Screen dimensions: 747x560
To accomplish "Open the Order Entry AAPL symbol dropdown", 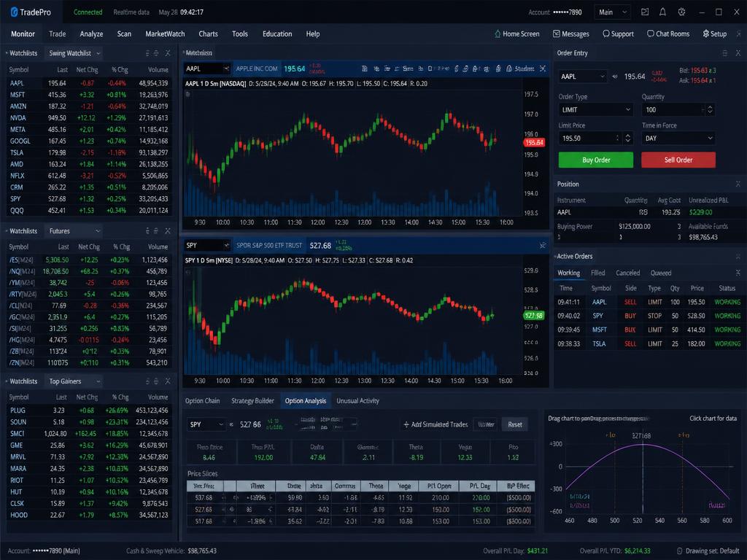I will tap(583, 76).
